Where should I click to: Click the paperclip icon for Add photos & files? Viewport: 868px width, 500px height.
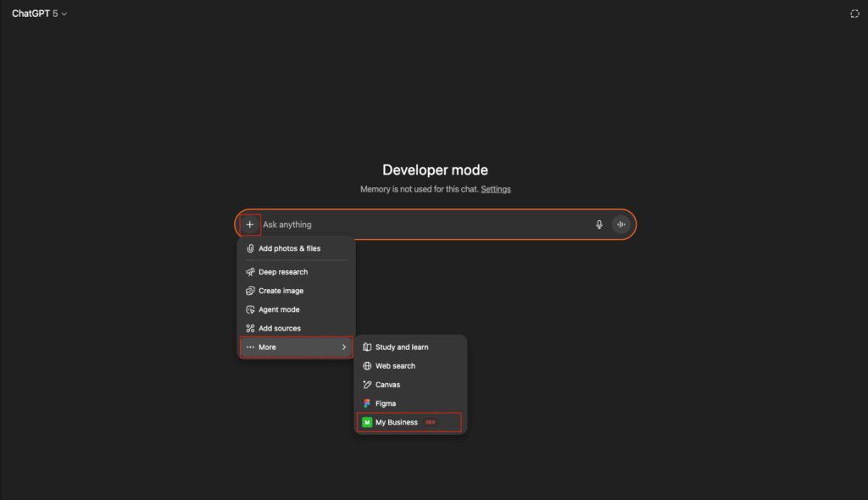tap(250, 248)
